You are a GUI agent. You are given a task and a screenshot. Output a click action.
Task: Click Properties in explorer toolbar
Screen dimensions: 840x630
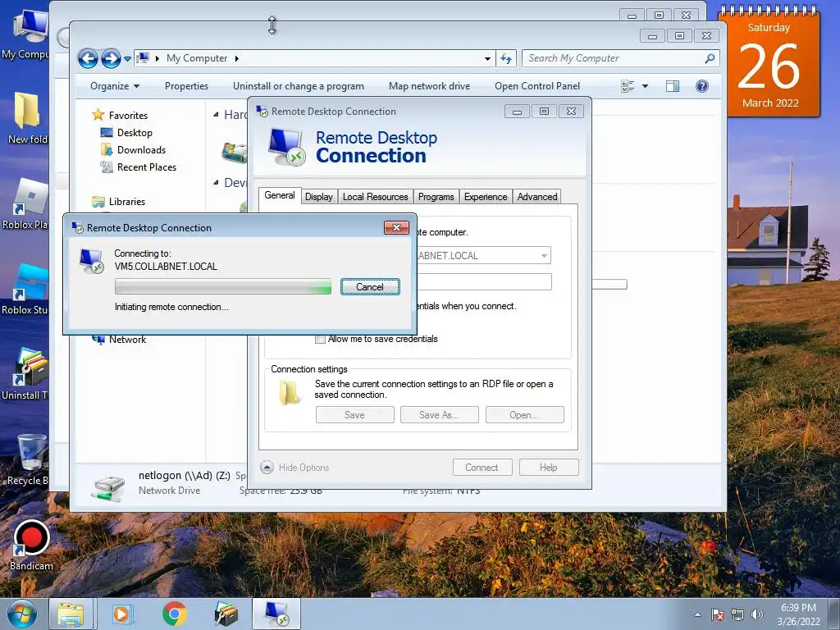(186, 85)
